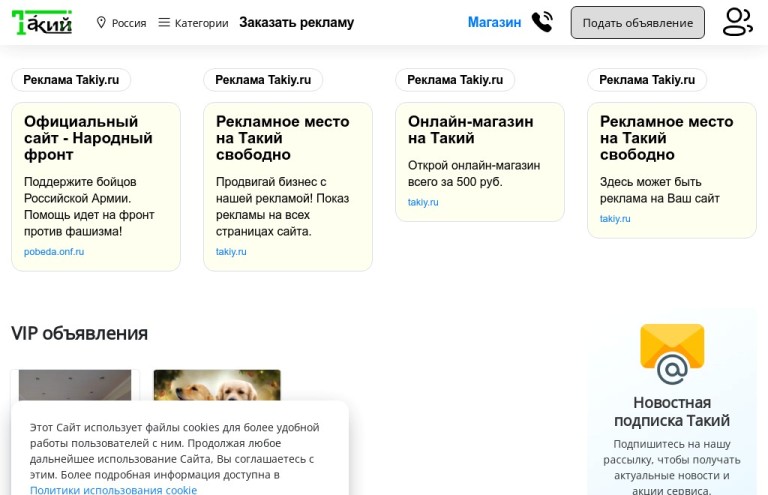Go to the Магазин section
This screenshot has width=768, height=495.
tap(494, 23)
